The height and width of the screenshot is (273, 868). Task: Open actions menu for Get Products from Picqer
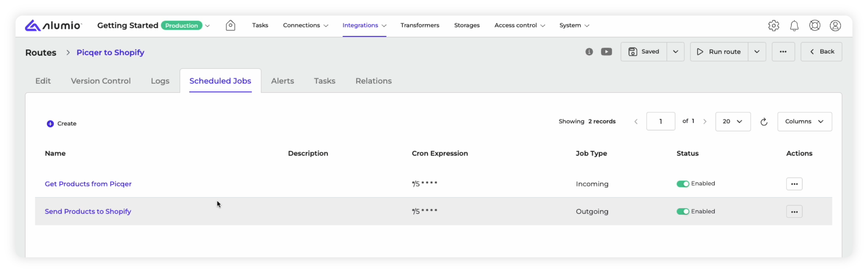click(794, 184)
